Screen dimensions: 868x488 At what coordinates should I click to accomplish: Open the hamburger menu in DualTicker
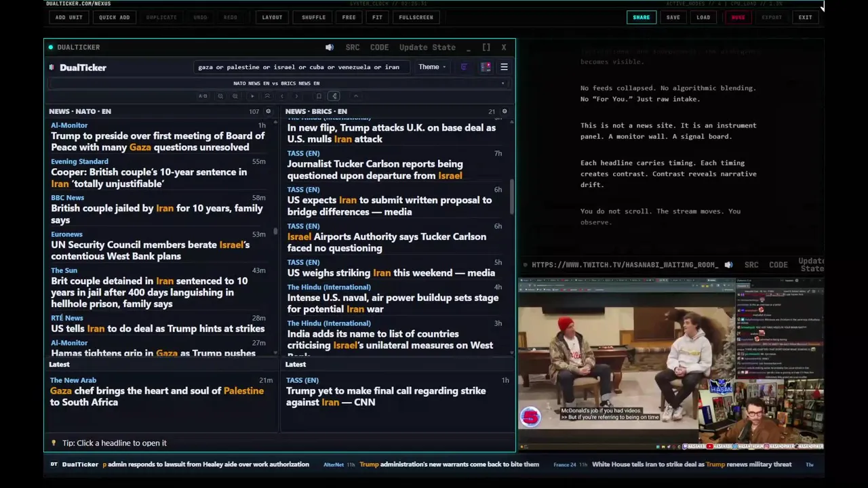(504, 67)
